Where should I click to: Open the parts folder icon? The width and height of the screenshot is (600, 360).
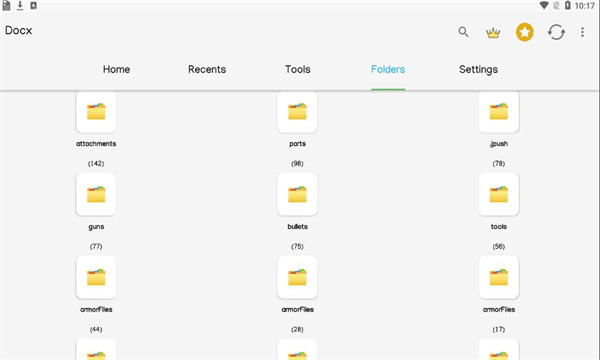[x=297, y=112]
